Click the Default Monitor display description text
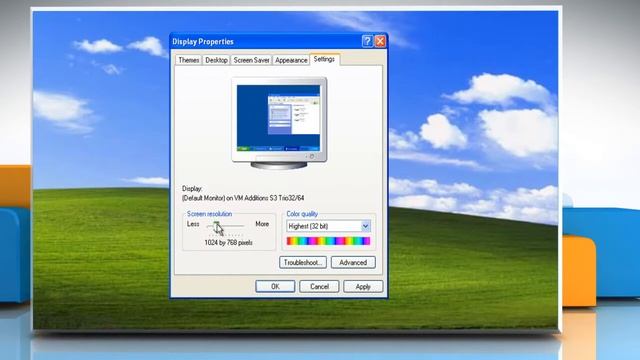 243,198
